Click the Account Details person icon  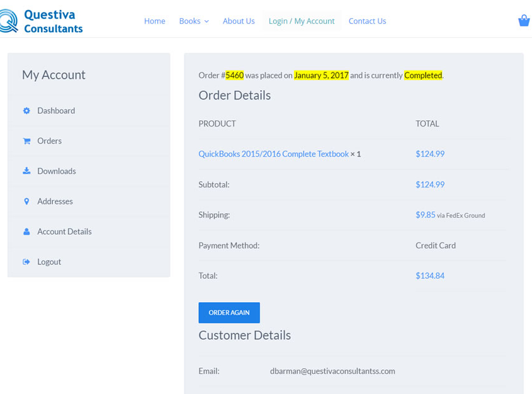click(26, 232)
